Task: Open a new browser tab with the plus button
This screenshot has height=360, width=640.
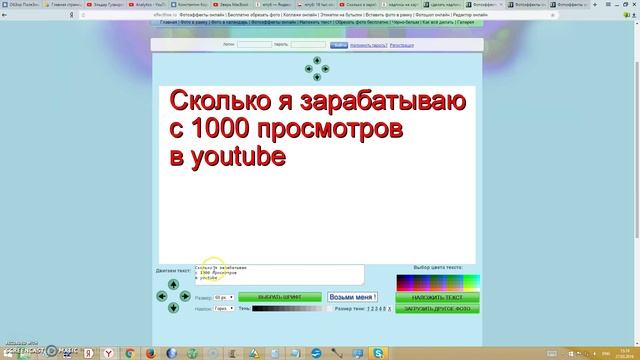Action: click(x=595, y=4)
